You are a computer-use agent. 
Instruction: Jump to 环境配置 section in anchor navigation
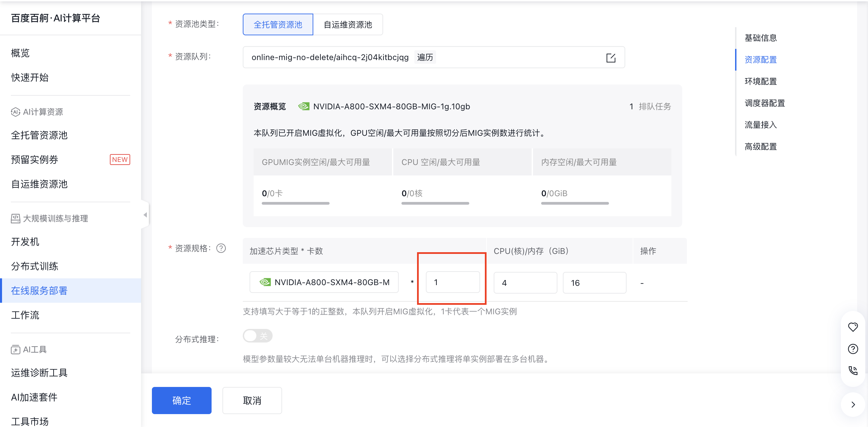pos(761,81)
